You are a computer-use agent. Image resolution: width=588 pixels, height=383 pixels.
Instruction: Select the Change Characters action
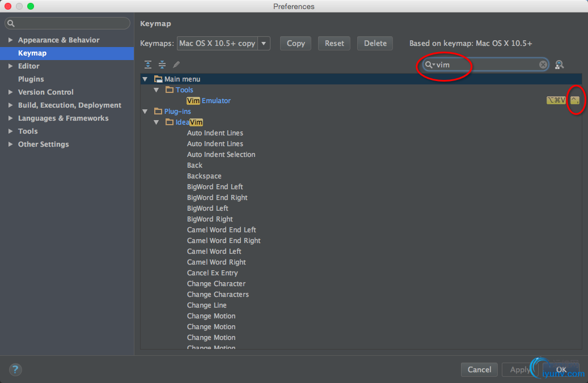coord(218,295)
